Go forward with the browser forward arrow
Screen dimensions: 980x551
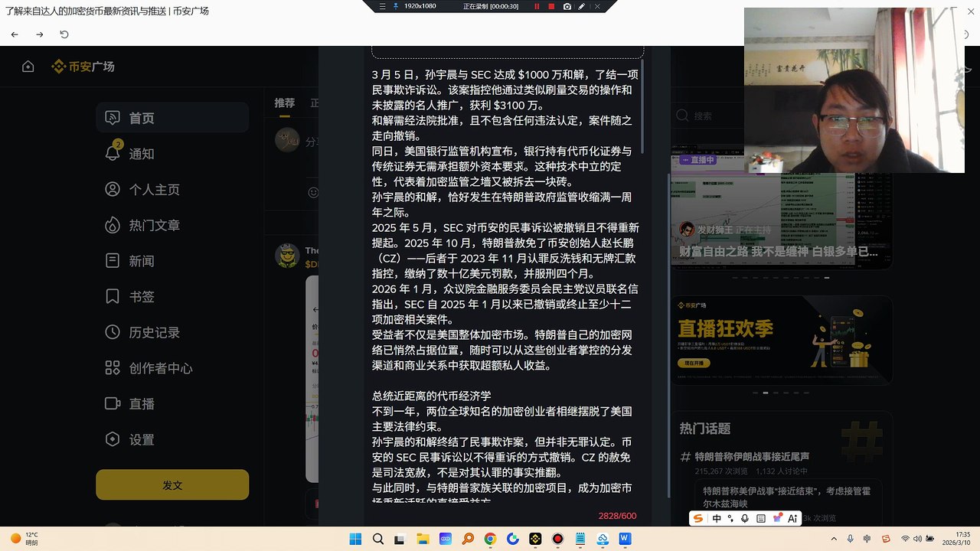[x=40, y=34]
